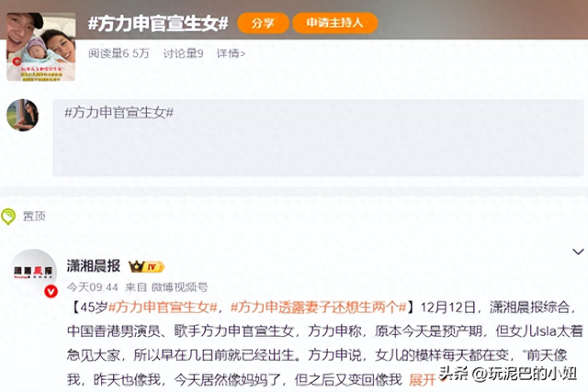Click the topic title #方力申官宣生女# heading
588x392 pixels.
(x=158, y=23)
